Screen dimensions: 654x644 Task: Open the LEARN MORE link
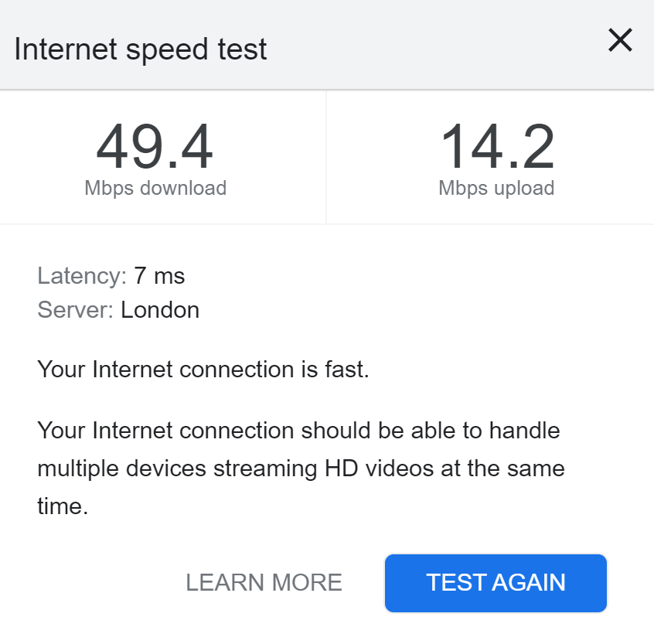[x=264, y=582]
